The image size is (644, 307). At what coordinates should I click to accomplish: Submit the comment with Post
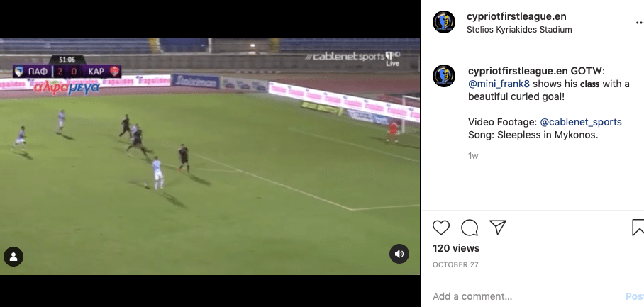(635, 296)
